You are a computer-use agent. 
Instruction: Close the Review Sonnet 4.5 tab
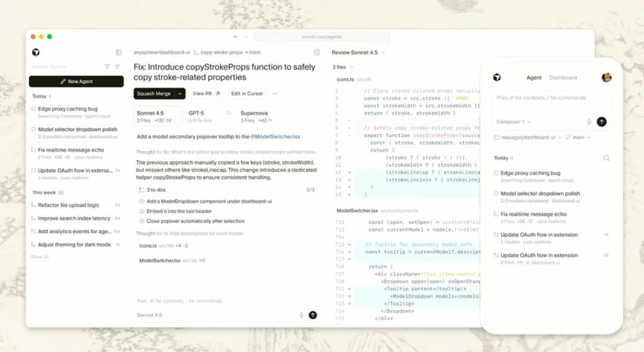coord(383,52)
